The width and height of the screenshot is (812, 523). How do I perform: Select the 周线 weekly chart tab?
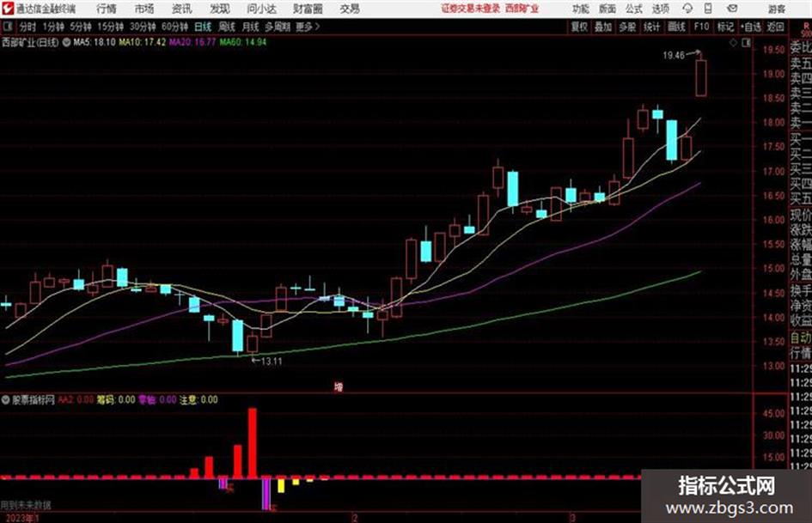tap(227, 27)
